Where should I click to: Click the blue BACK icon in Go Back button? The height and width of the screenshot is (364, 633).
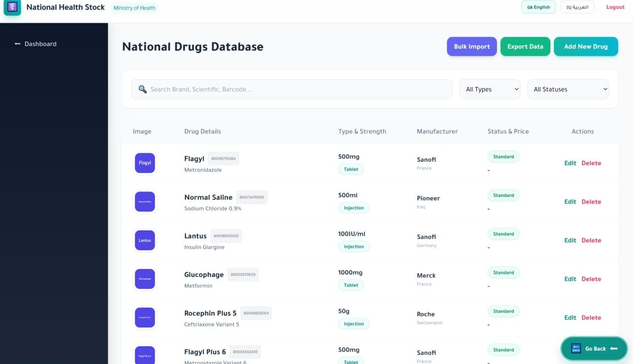tap(576, 349)
